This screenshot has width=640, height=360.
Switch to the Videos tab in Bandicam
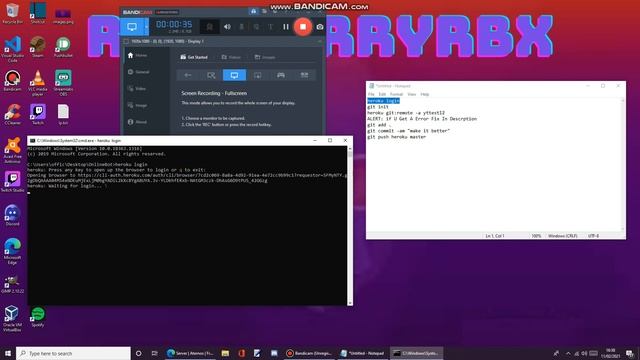pyautogui.click(x=231, y=57)
